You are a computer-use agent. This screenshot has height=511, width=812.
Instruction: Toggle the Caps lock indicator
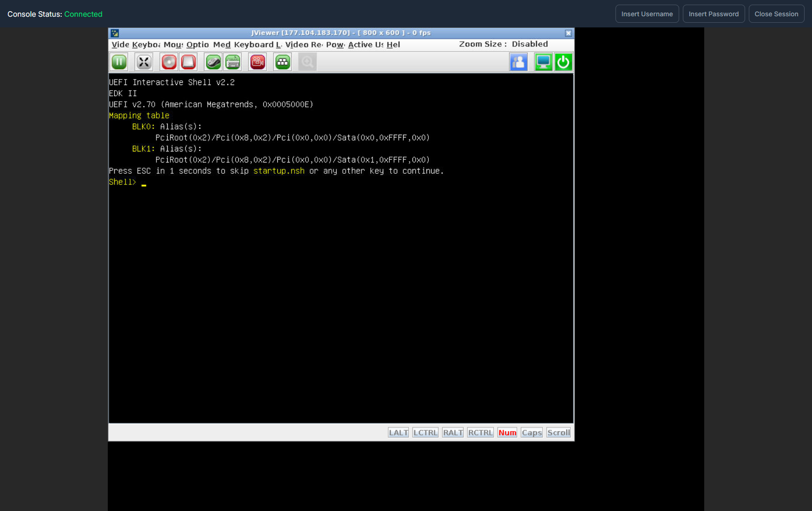tap(532, 432)
